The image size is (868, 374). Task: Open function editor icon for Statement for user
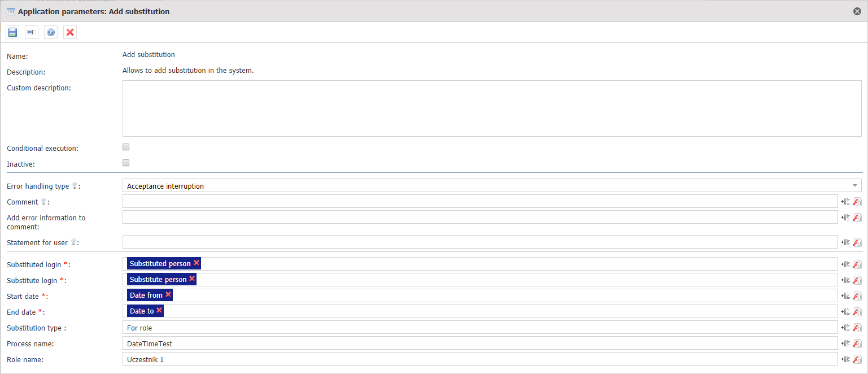(x=857, y=242)
